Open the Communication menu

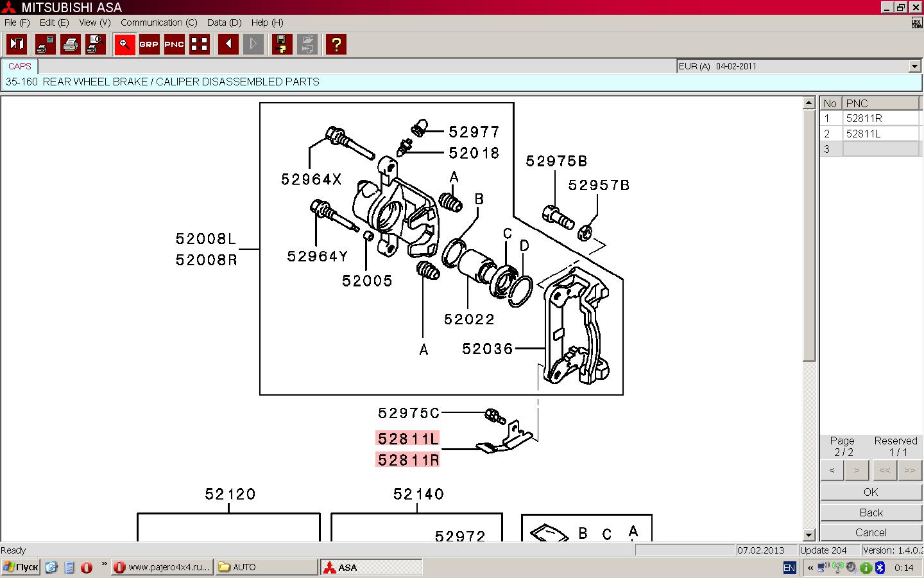[x=158, y=22]
